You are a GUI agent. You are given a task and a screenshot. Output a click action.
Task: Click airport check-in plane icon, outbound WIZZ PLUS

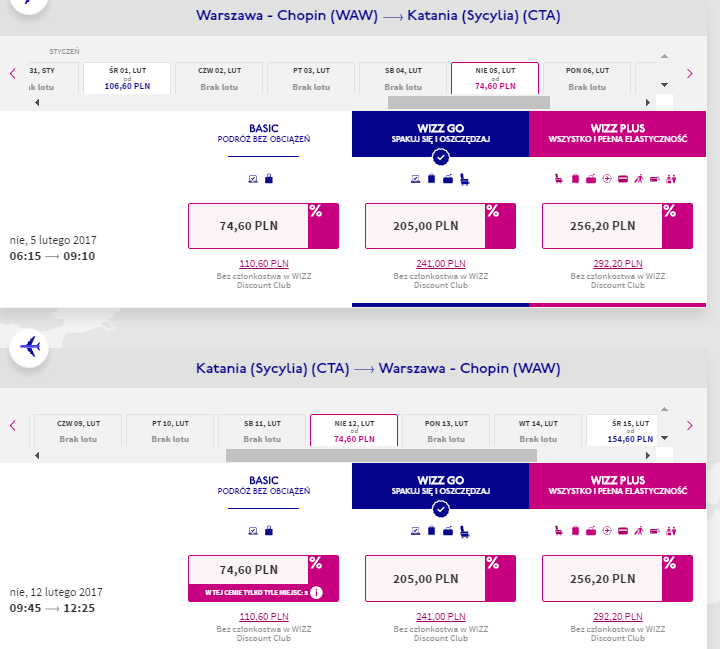tap(607, 179)
